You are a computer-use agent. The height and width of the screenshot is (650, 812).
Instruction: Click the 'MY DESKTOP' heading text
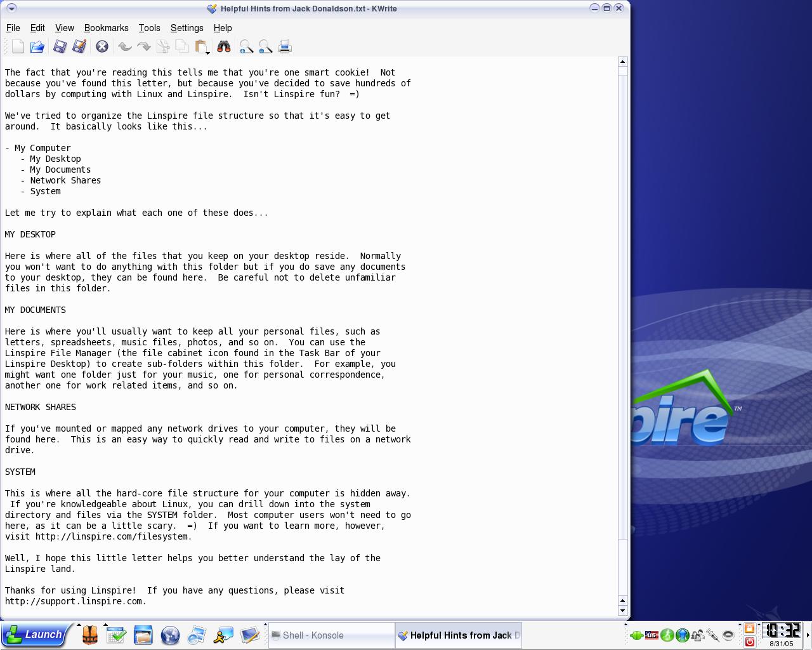(x=30, y=234)
